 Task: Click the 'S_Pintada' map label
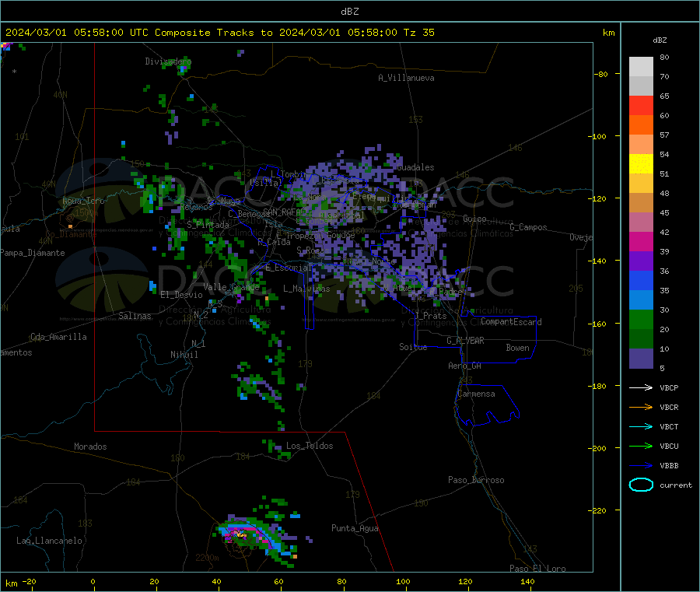point(208,225)
